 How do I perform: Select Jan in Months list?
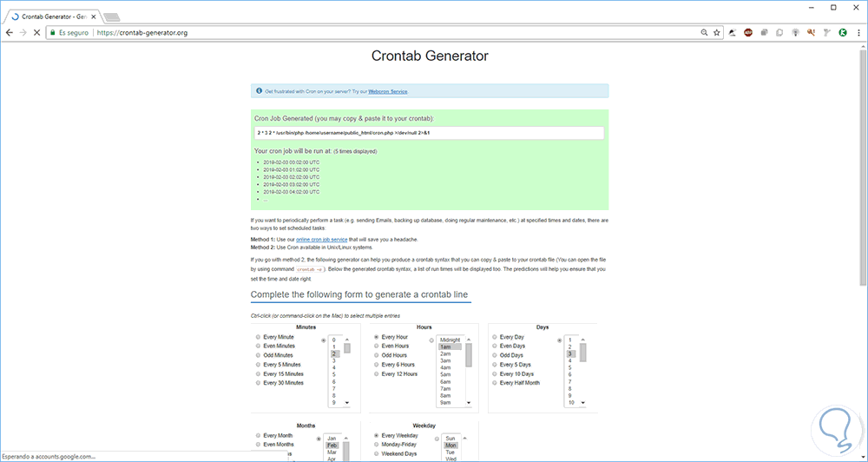332,439
